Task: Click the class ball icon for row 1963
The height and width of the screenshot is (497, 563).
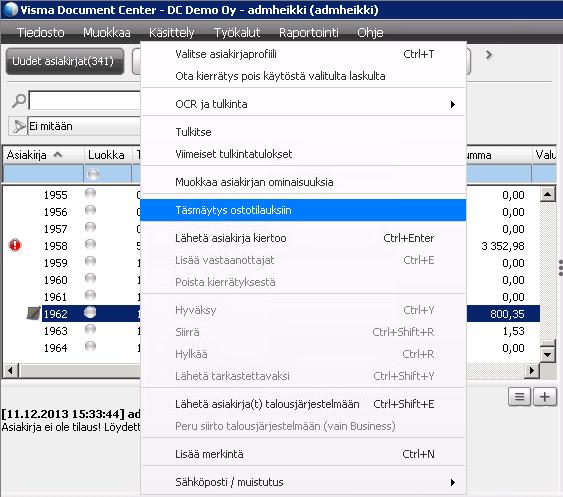Action: click(x=90, y=329)
